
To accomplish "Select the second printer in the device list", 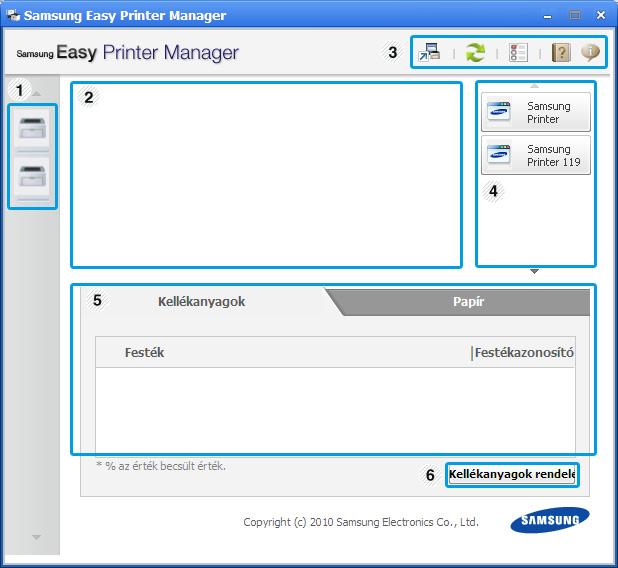I will 32,176.
